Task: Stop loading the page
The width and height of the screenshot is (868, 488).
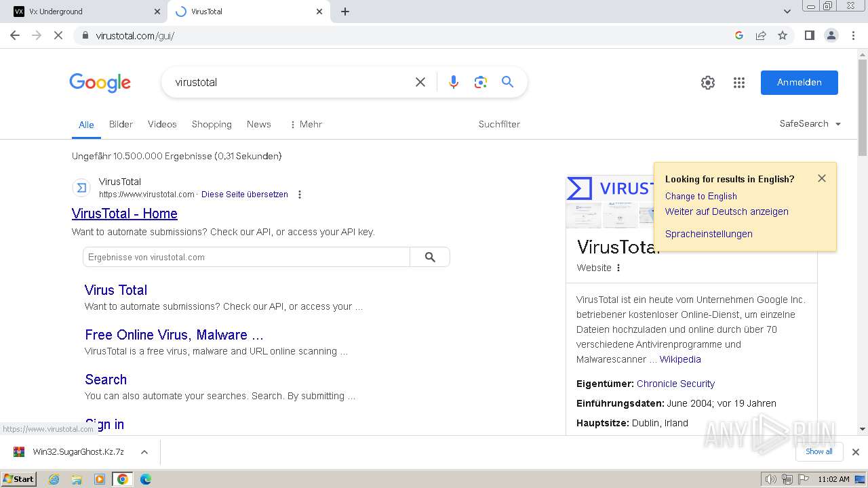Action: click(x=58, y=35)
